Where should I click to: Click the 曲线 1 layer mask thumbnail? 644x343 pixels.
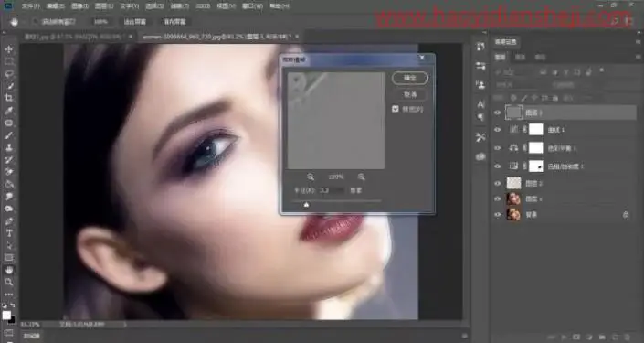tap(536, 130)
